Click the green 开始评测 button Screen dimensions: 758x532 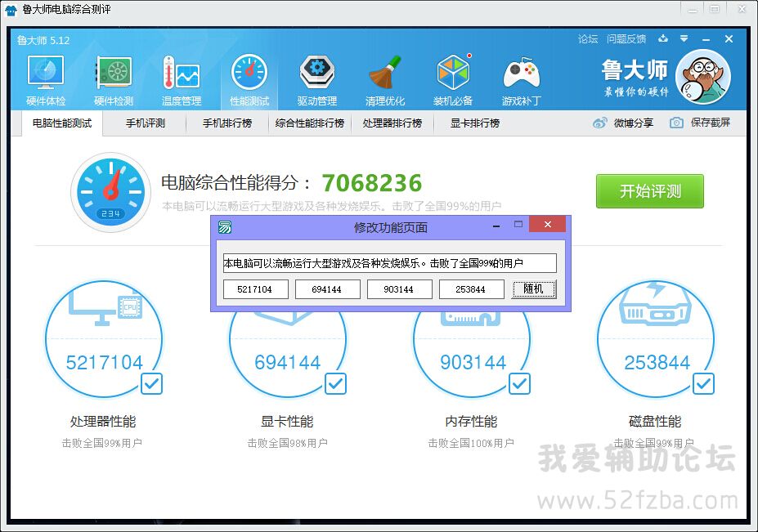pyautogui.click(x=649, y=191)
